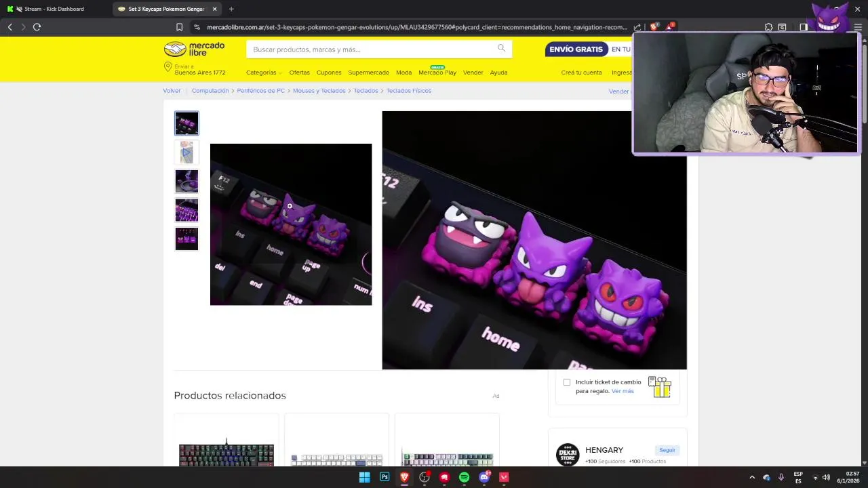
Task: Open the volume speaker tray icon
Action: click(x=826, y=477)
